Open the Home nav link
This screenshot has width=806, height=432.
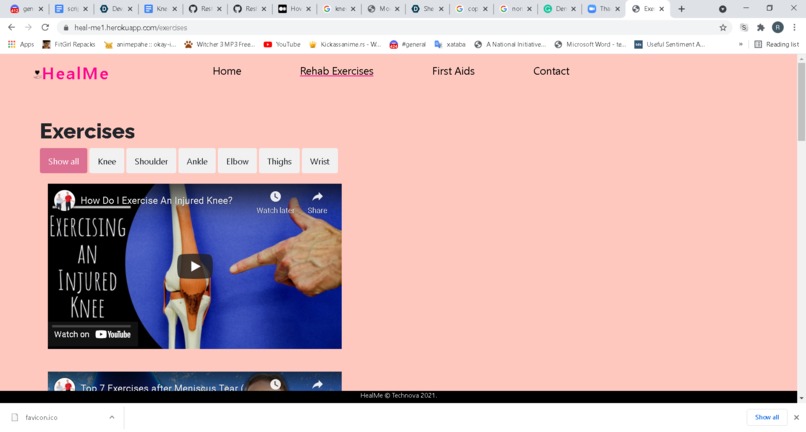coord(227,71)
